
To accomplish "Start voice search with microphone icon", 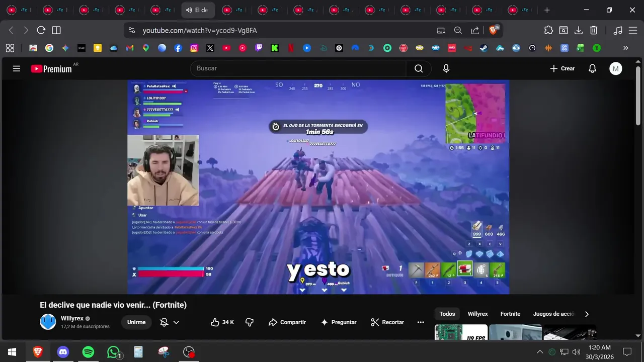I will pyautogui.click(x=446, y=68).
